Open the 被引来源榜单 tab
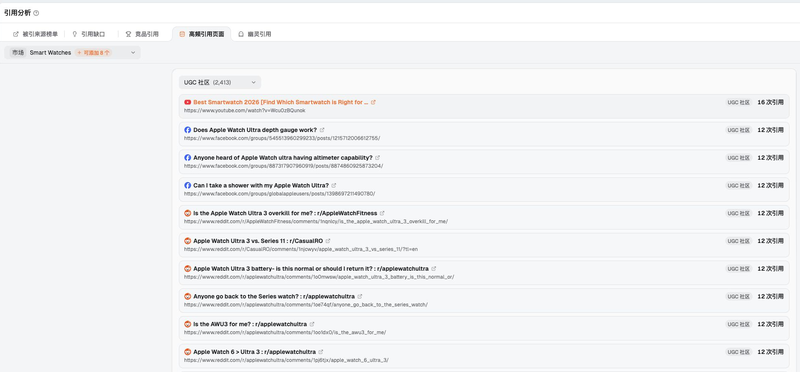The width and height of the screenshot is (800, 372). tap(35, 34)
